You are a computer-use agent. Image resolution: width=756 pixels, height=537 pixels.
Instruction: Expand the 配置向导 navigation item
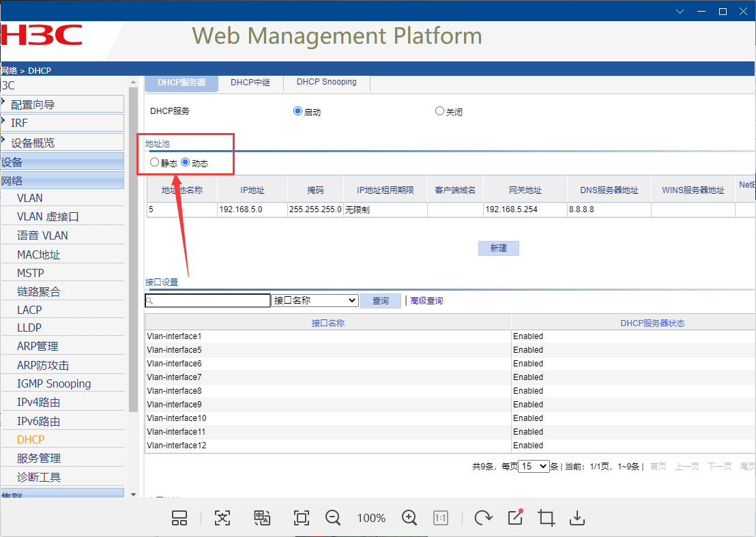62,104
